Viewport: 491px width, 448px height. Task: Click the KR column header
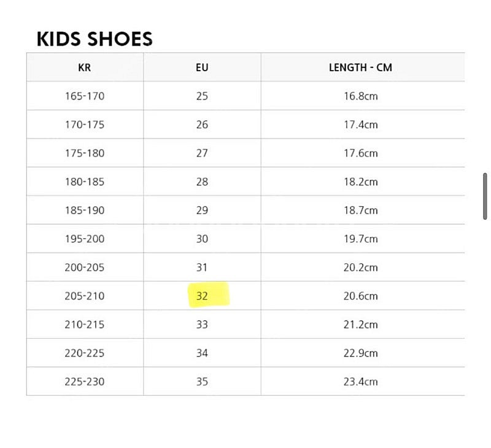[x=85, y=68]
